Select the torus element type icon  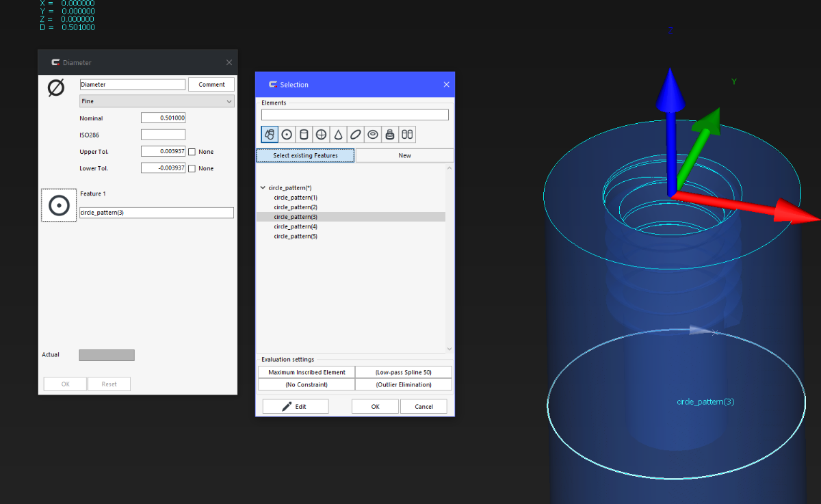[x=373, y=135]
